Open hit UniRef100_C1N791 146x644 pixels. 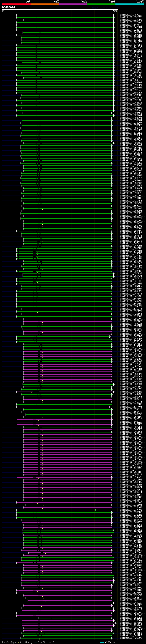[131, 20]
